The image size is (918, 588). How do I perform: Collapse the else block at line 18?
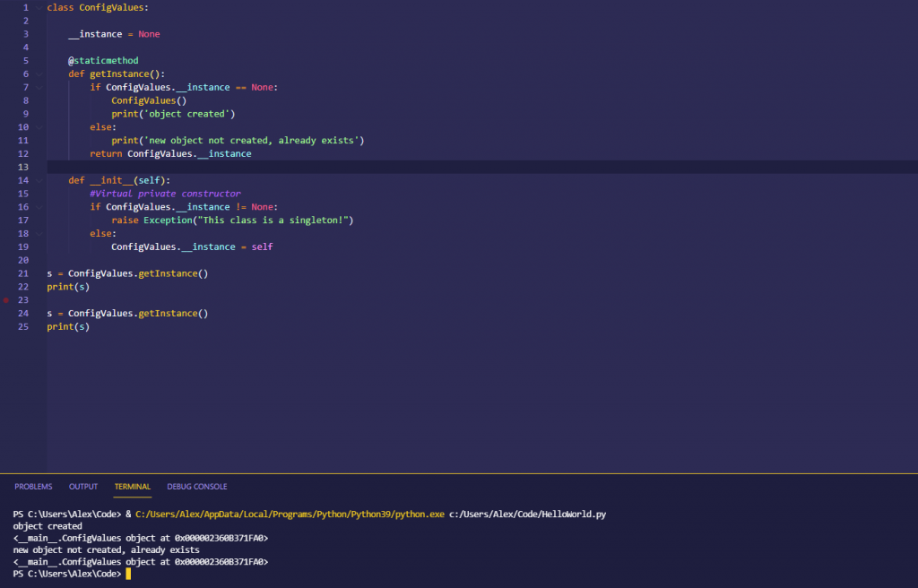click(39, 233)
